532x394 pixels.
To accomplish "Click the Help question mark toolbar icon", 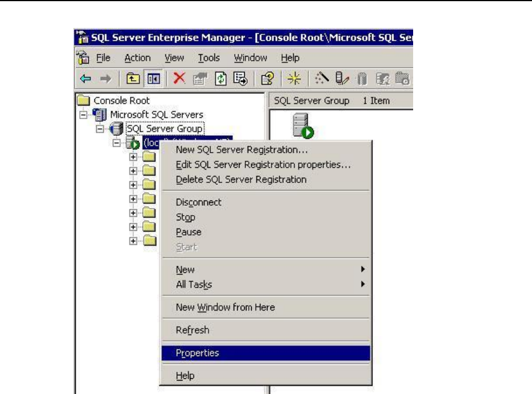I will coord(267,79).
